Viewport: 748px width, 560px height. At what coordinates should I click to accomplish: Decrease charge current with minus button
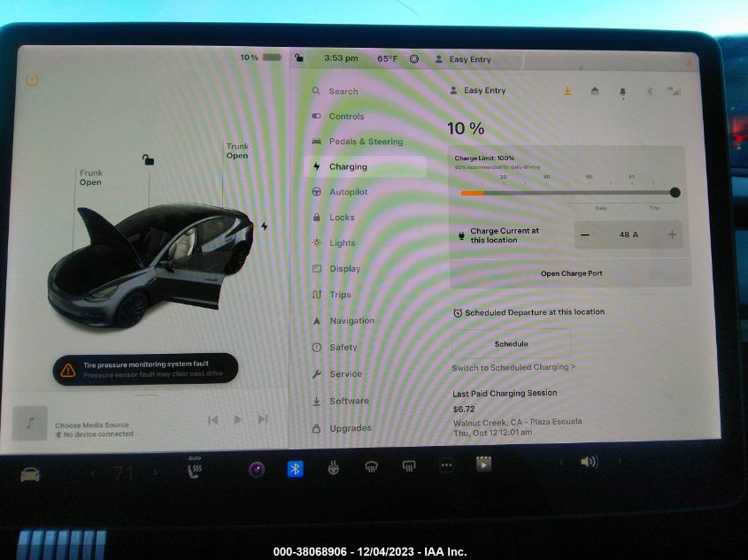(585, 235)
